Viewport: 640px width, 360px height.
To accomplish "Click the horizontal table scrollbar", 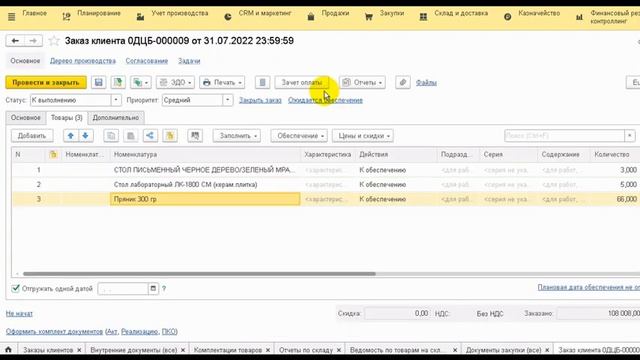I will (199, 274).
